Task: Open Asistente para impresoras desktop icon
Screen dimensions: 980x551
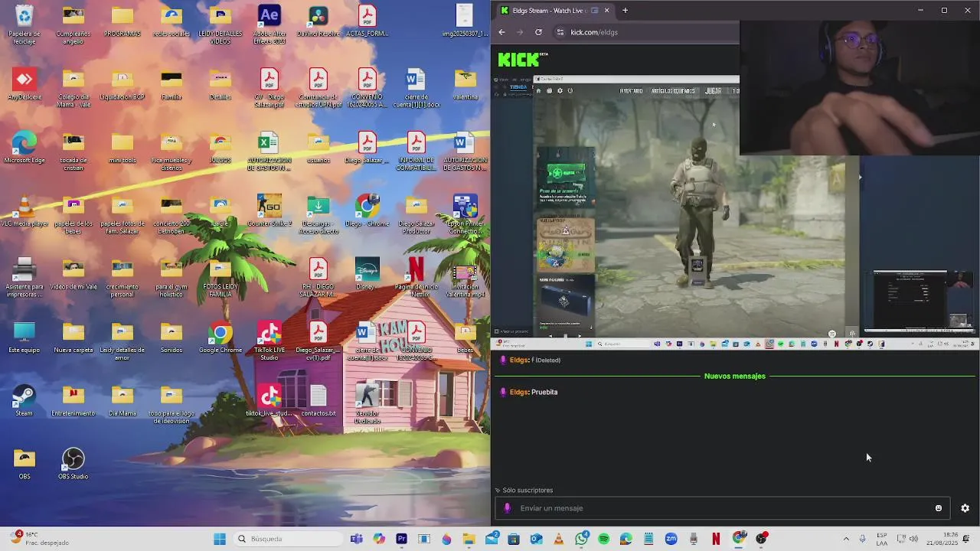Action: pos(24,278)
